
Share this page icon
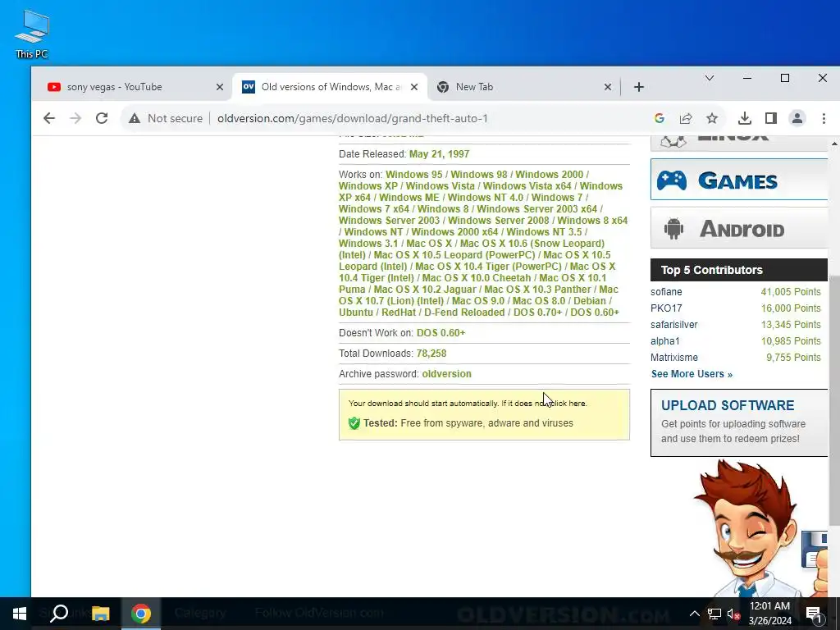pyautogui.click(x=686, y=118)
